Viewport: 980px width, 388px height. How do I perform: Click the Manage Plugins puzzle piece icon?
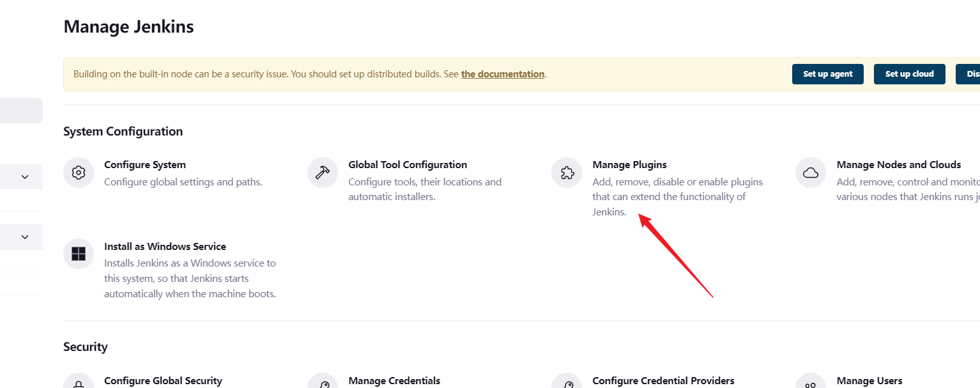coord(567,173)
